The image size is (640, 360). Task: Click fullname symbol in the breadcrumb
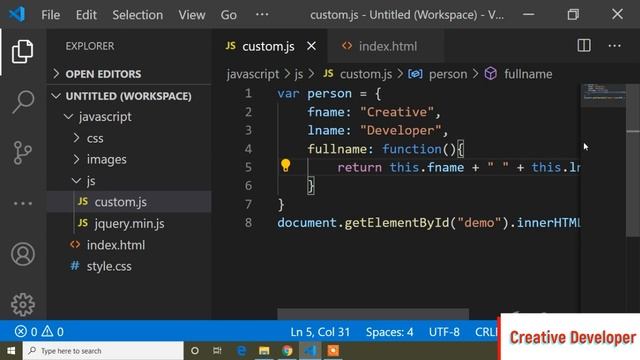click(x=528, y=74)
